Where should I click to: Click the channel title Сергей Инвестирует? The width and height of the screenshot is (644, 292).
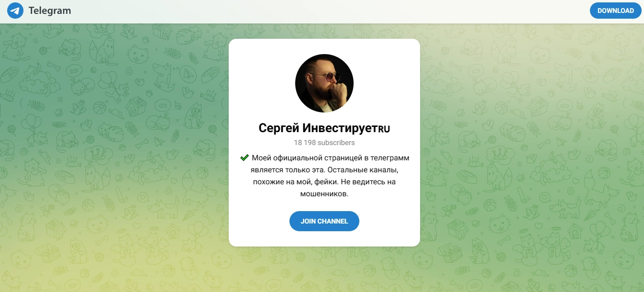(324, 128)
